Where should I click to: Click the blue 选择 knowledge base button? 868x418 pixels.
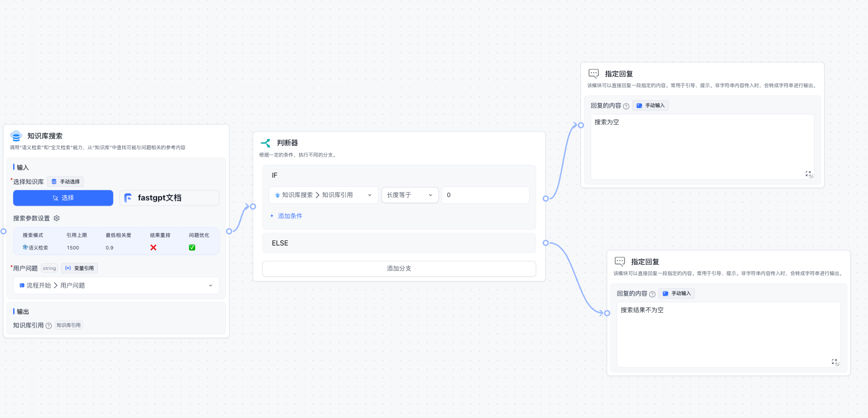point(63,198)
